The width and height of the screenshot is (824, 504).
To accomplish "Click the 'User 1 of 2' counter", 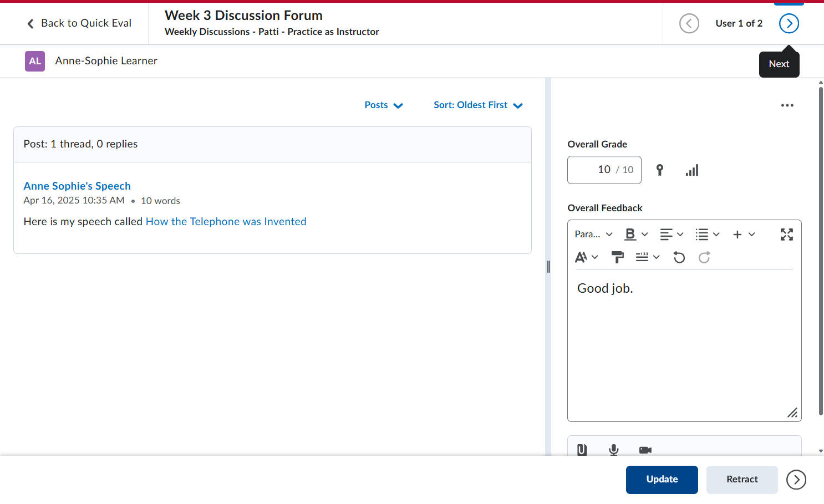I will [x=739, y=23].
